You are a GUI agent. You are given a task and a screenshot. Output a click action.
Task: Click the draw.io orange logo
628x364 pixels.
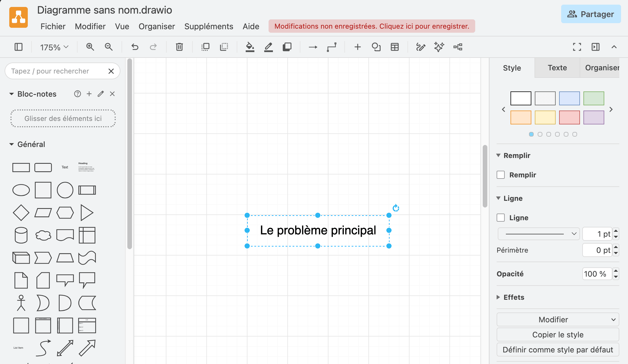(19, 17)
